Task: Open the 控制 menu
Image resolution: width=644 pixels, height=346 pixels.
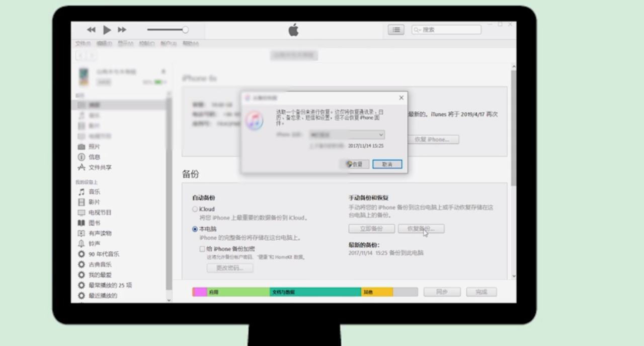Action: 147,43
